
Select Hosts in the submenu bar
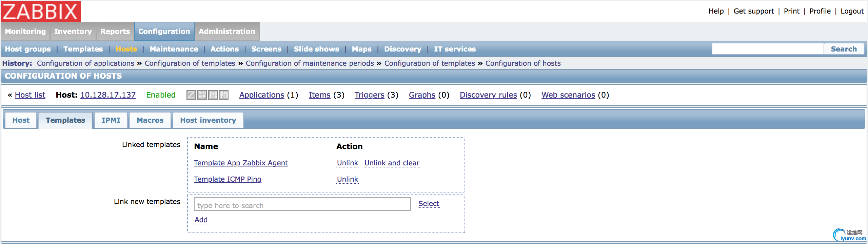click(x=126, y=49)
